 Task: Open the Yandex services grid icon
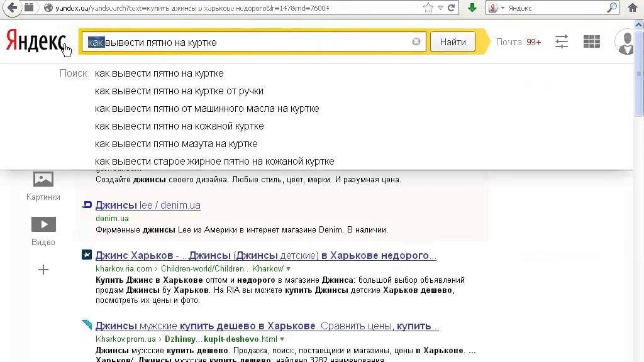tap(591, 41)
